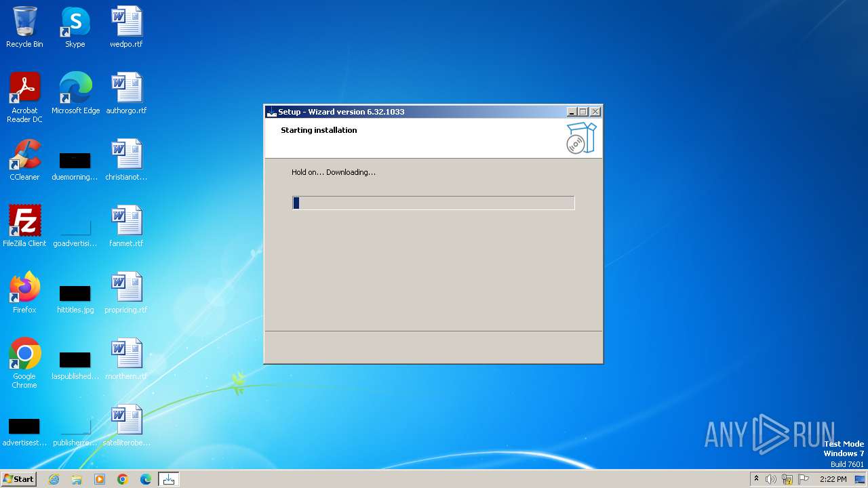Click the Setup Wizard title bar icon
The image size is (868, 488).
click(271, 112)
